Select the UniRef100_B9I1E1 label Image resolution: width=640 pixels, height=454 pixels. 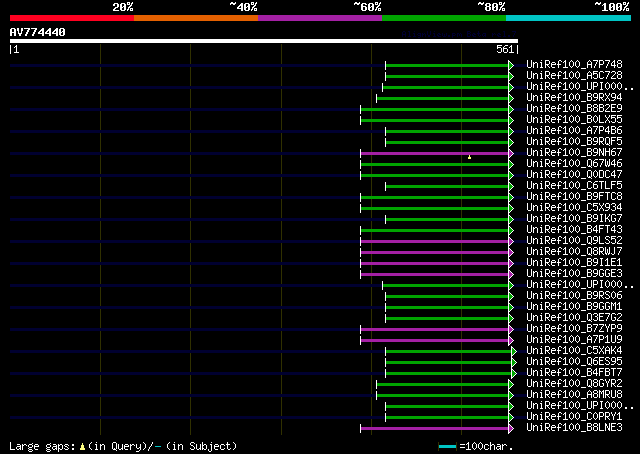coord(574,263)
